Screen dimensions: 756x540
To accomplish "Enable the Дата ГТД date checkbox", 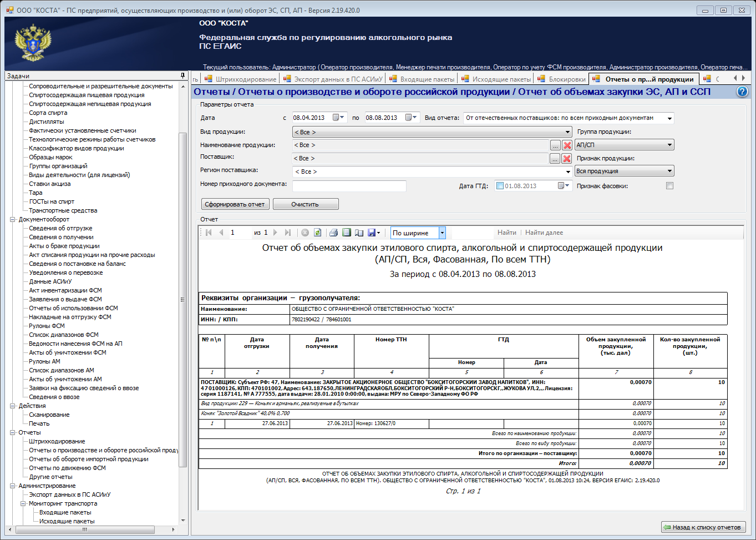I will point(500,186).
